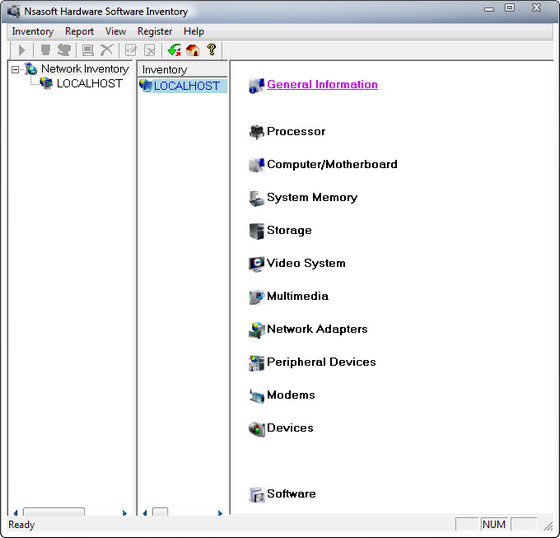The width and height of the screenshot is (560, 538).
Task: Click the Video System monitor icon
Action: (256, 264)
